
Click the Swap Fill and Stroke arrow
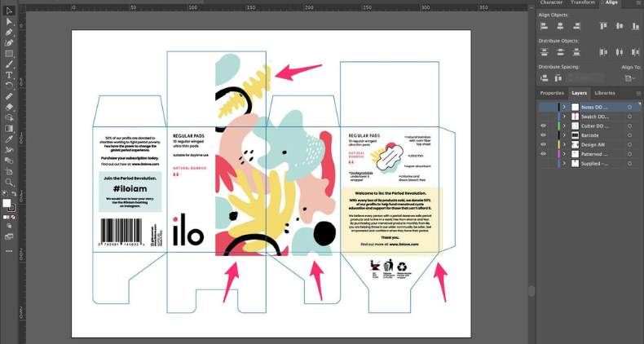coord(14,193)
